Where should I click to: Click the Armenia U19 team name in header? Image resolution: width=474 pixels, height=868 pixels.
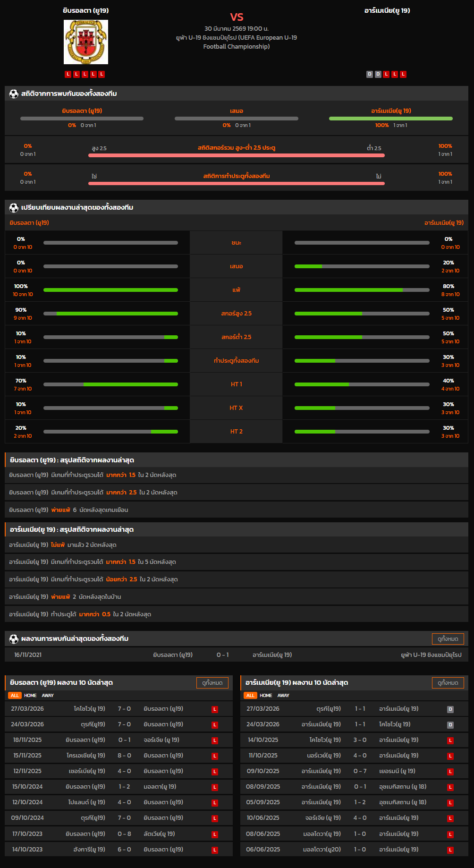tap(387, 10)
